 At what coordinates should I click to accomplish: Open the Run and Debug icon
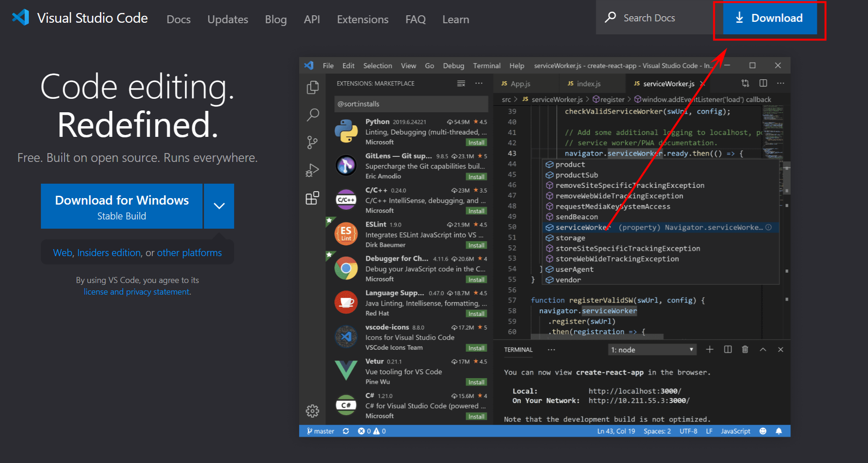pyautogui.click(x=313, y=170)
